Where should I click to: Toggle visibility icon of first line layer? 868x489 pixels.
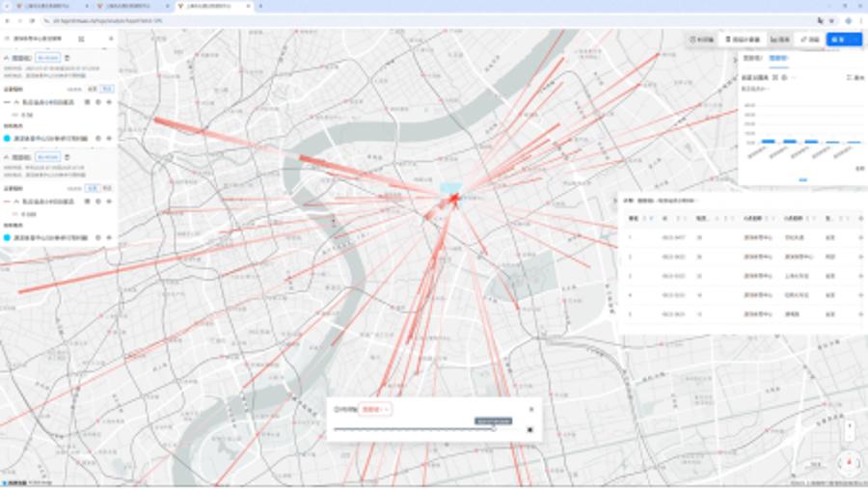(98, 101)
